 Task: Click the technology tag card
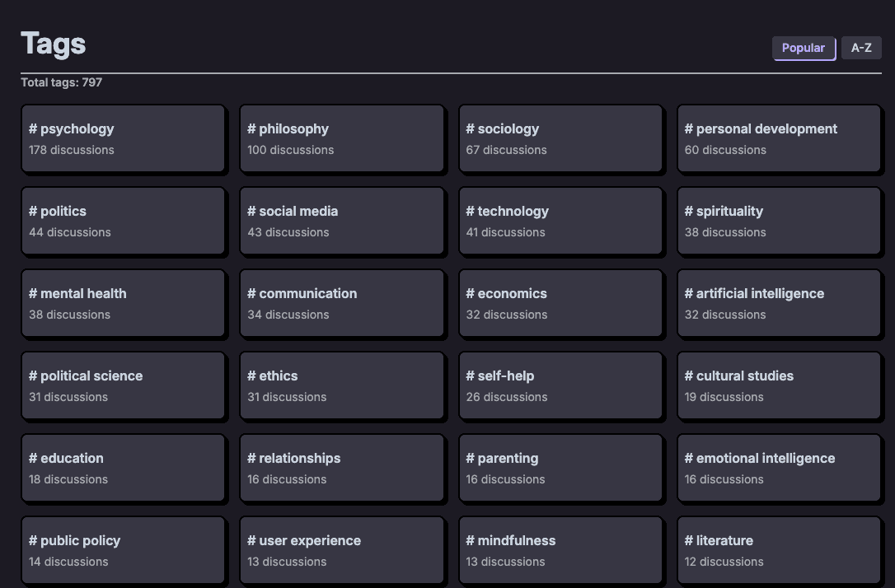coord(560,221)
